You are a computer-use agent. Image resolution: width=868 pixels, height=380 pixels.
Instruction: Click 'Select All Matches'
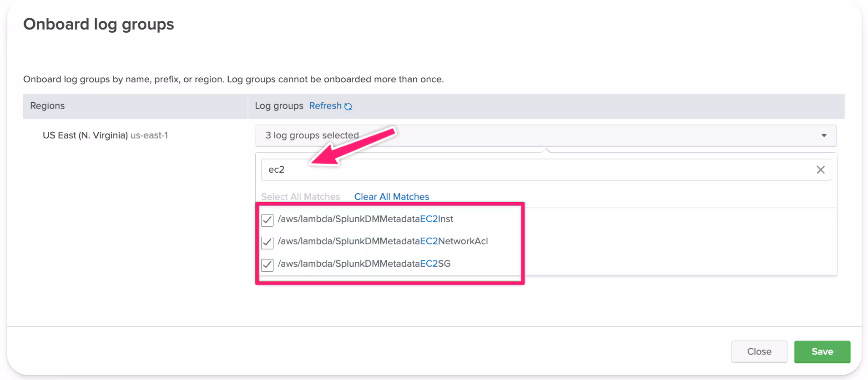click(x=300, y=197)
